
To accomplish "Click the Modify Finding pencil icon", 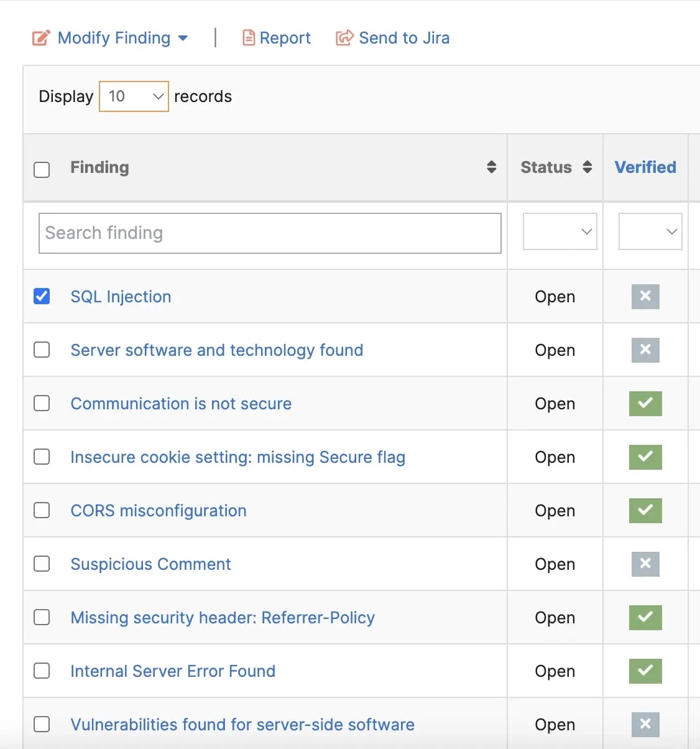I will (40, 38).
